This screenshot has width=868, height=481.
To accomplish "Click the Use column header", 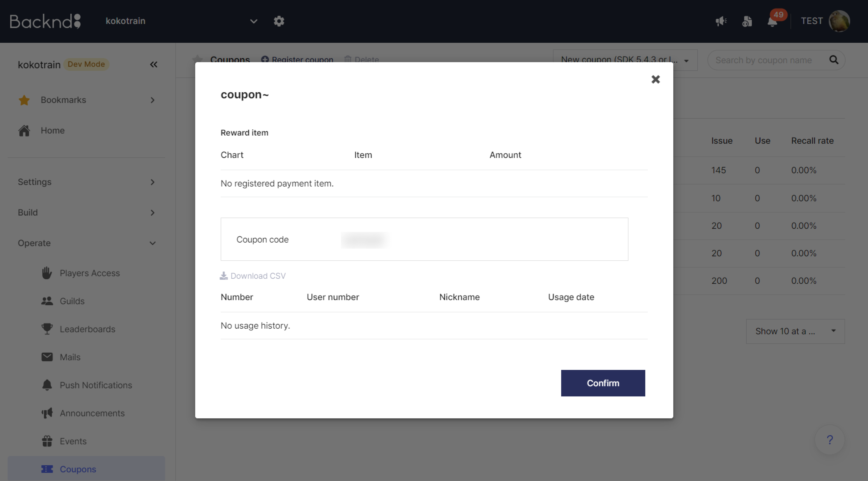I will [762, 141].
